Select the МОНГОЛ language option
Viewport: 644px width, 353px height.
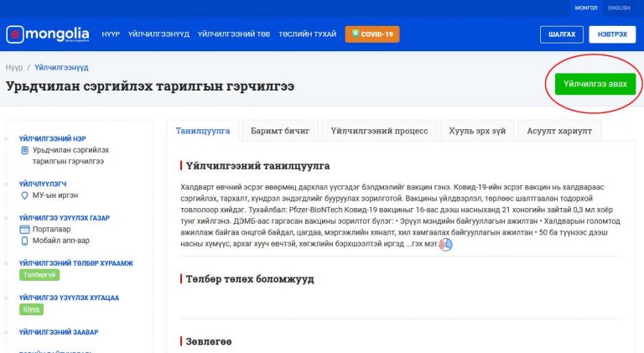pyautogui.click(x=586, y=8)
